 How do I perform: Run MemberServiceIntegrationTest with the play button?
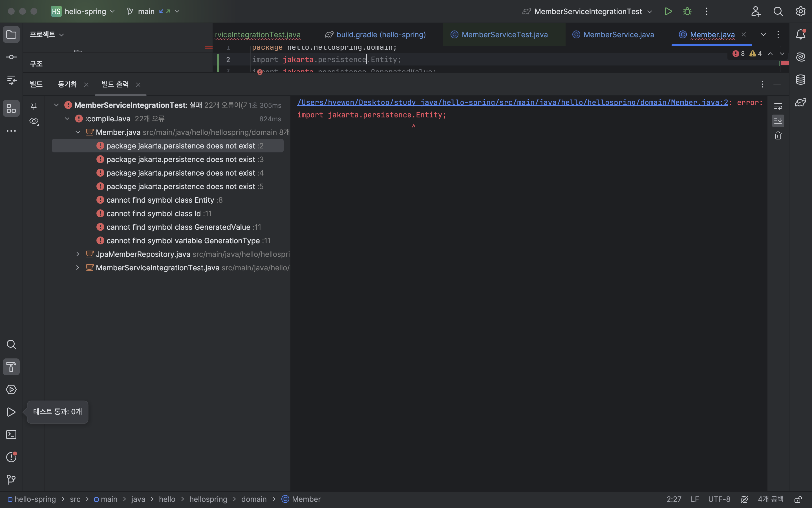click(668, 11)
